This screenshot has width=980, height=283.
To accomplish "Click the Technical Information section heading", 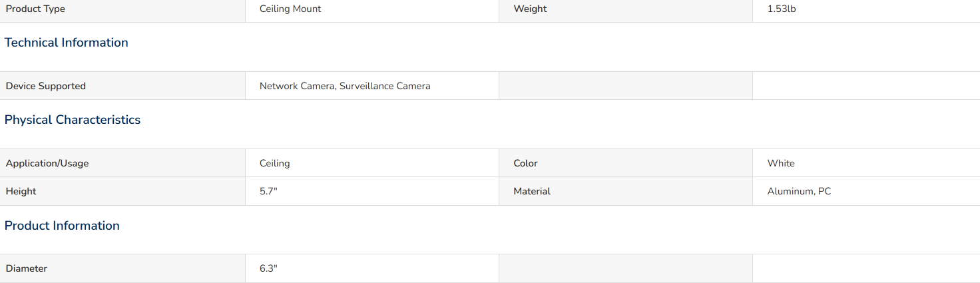I will tap(67, 43).
